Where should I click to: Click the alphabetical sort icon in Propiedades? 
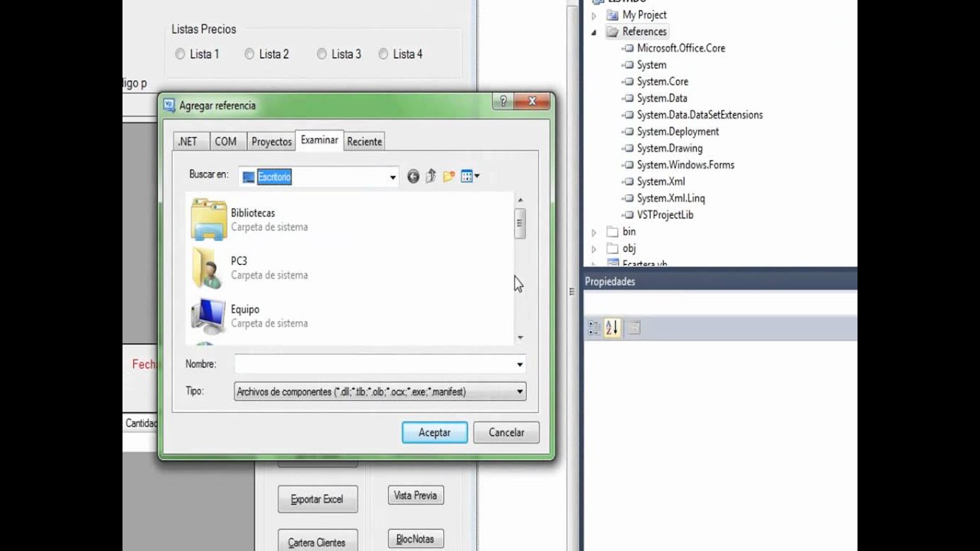[612, 328]
